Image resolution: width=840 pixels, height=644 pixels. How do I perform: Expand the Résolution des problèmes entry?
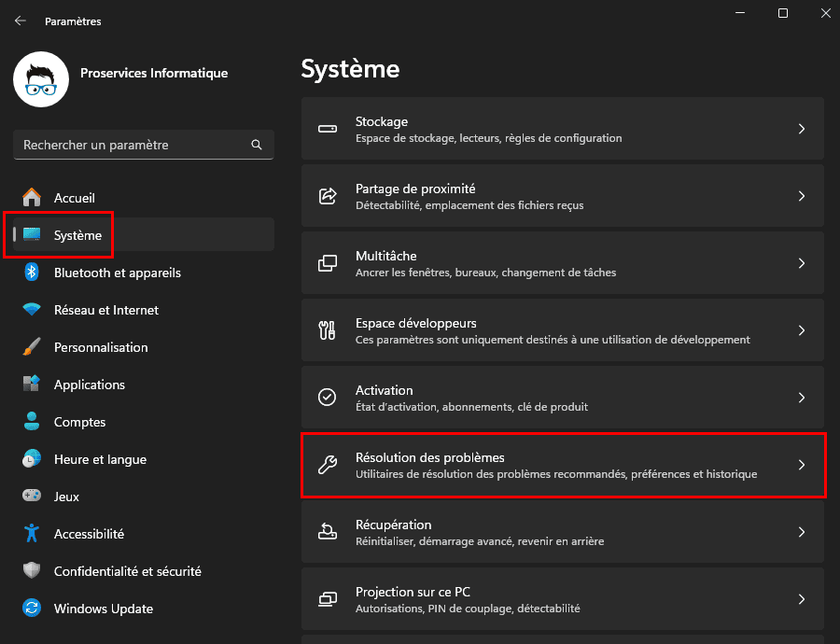(x=564, y=465)
